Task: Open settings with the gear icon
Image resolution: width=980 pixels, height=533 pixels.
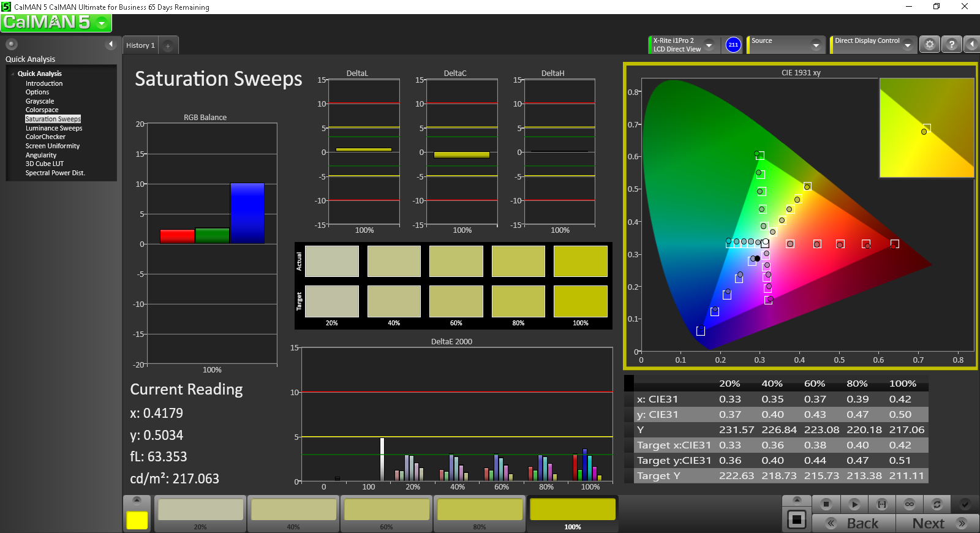Action: pos(930,44)
